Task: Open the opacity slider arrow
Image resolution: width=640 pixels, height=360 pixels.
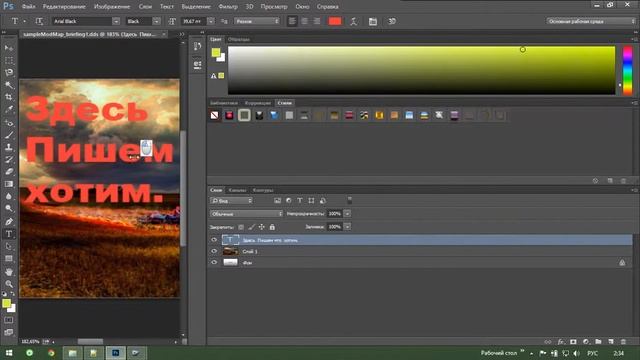Action: (x=347, y=213)
